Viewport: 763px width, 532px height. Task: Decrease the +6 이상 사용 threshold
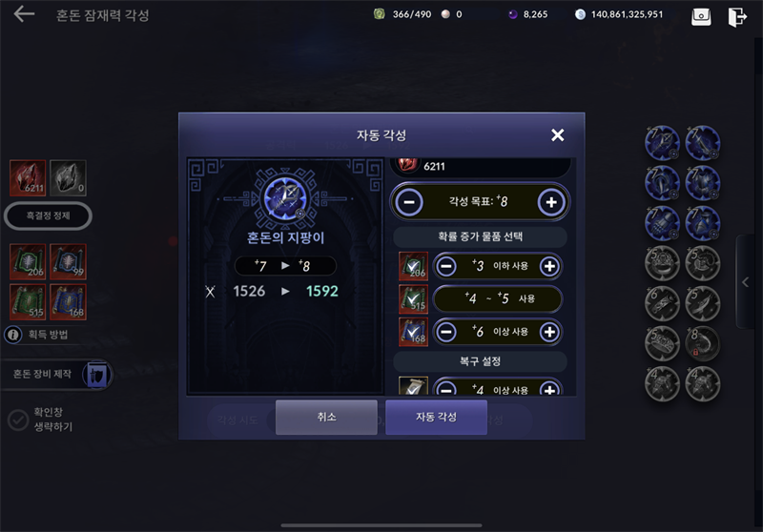[x=446, y=332]
